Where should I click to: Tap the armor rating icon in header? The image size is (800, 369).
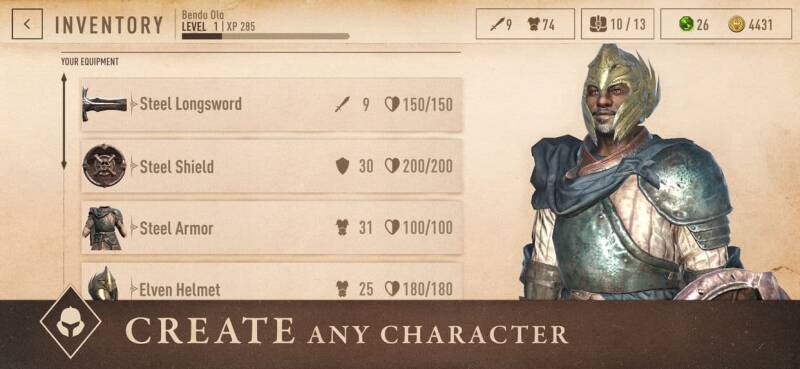click(534, 24)
